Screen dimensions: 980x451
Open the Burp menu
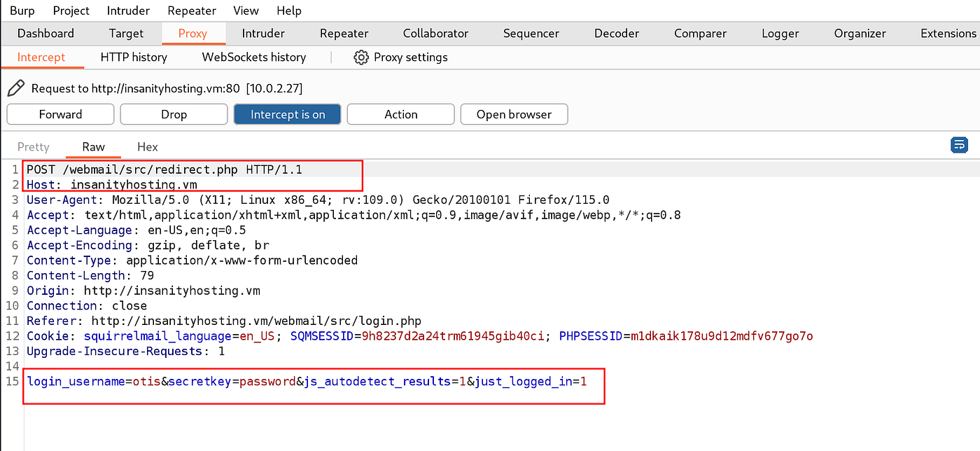point(22,11)
